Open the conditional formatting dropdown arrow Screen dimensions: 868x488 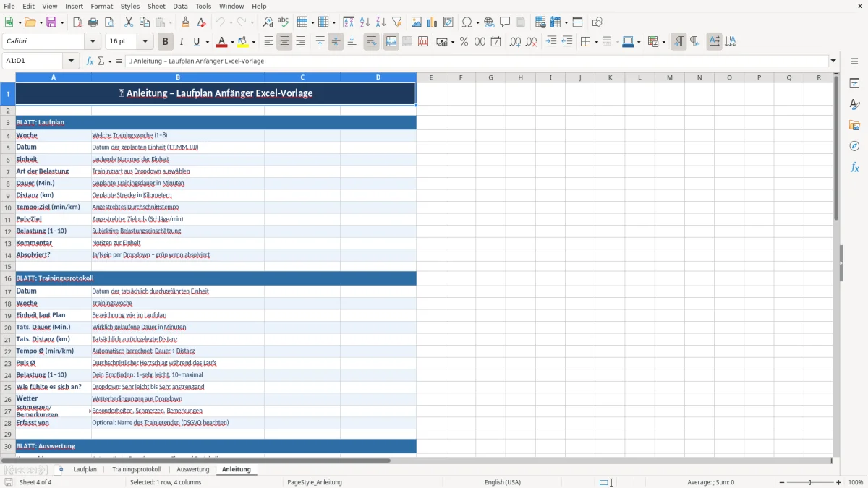tap(663, 42)
